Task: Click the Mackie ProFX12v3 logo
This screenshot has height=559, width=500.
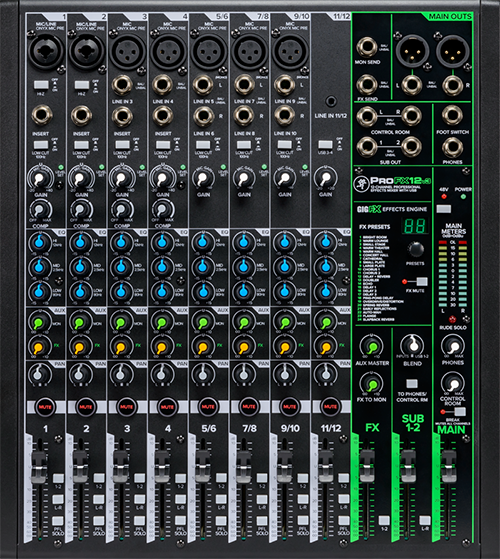Action: coord(392,183)
